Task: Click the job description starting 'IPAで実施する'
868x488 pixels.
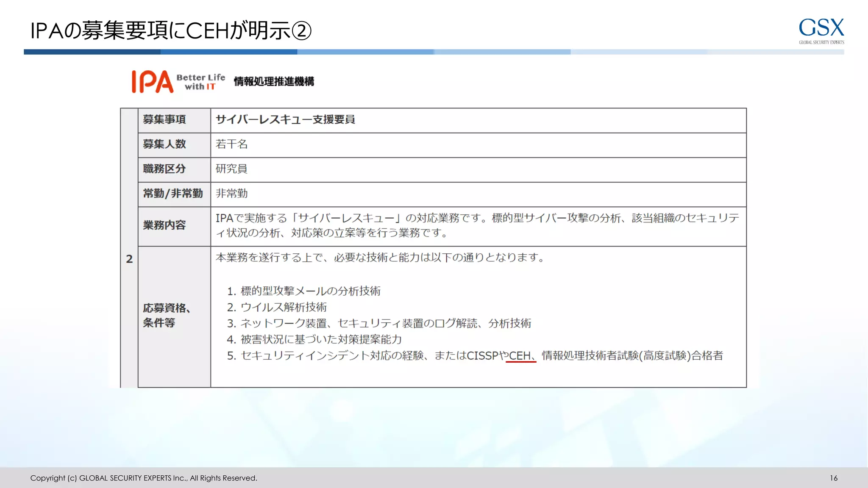Action: point(477,225)
